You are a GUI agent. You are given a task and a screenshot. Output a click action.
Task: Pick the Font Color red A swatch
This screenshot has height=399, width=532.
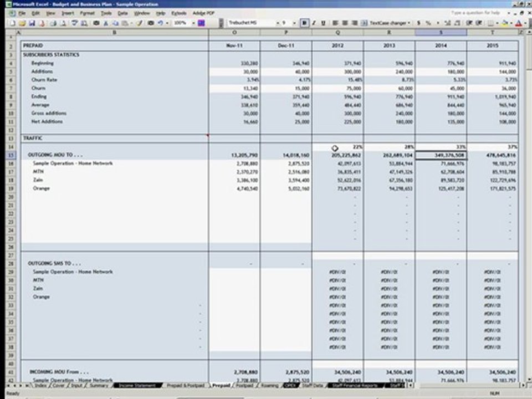point(519,23)
